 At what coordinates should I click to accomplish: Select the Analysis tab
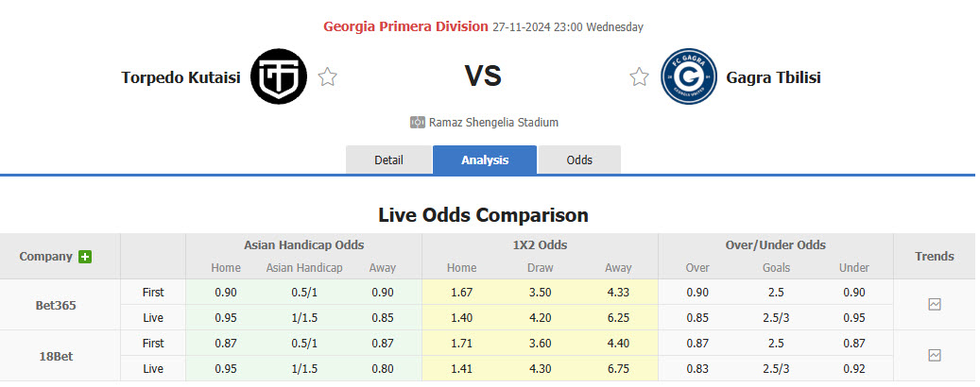click(485, 160)
